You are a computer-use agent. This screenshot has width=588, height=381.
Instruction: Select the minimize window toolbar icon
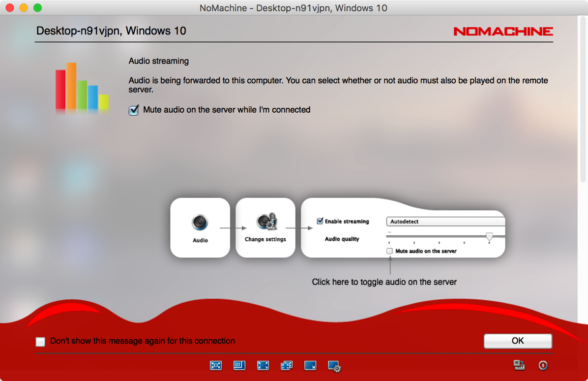click(x=519, y=365)
